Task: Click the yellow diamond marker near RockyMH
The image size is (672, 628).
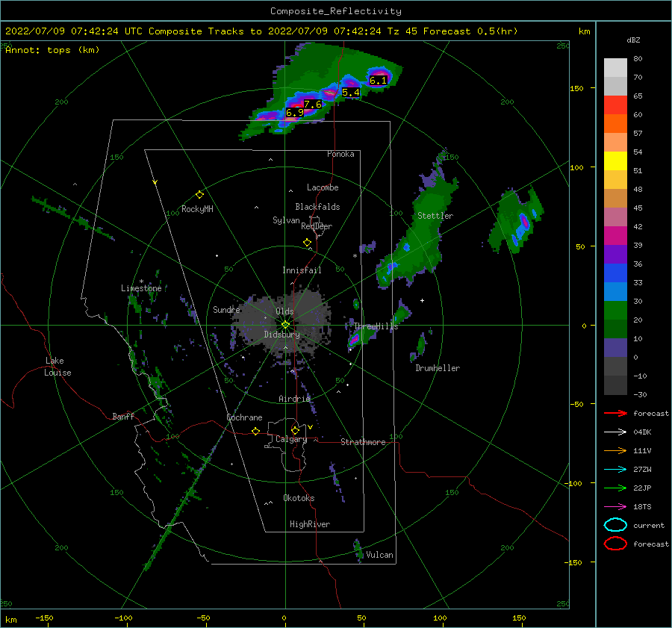Action: pos(199,195)
